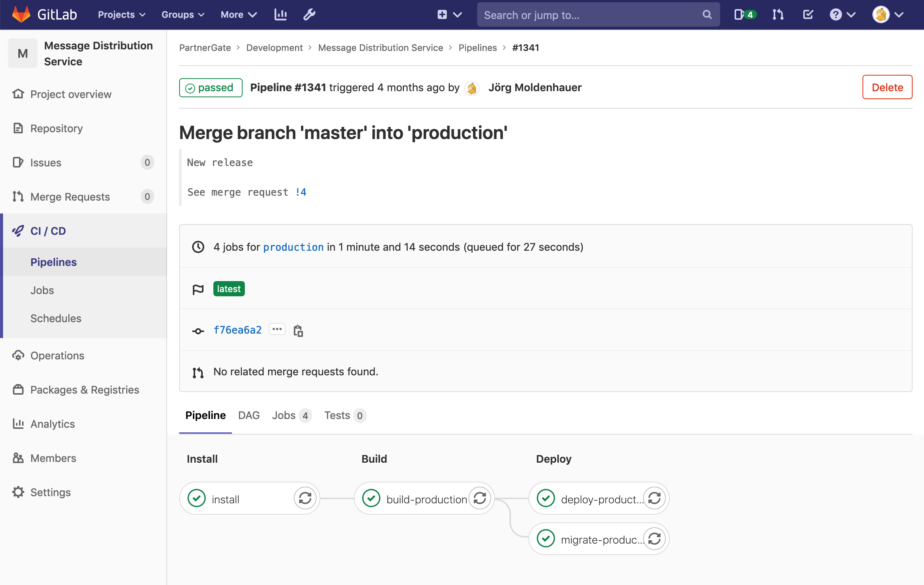
Task: Open merge requests icon in top bar
Action: click(x=778, y=14)
